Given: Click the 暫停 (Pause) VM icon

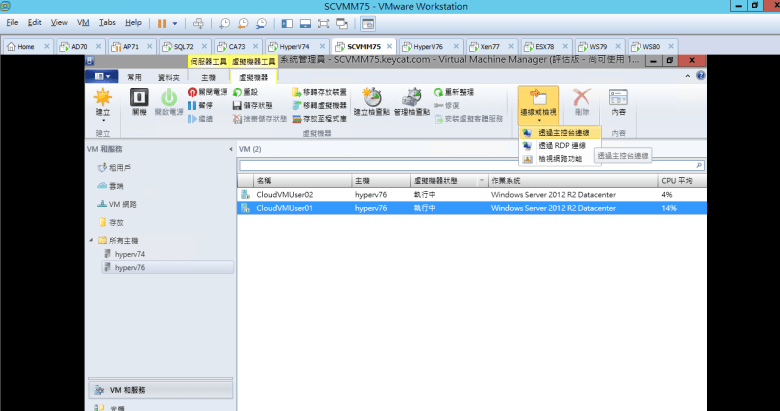Looking at the screenshot, I should 192,105.
